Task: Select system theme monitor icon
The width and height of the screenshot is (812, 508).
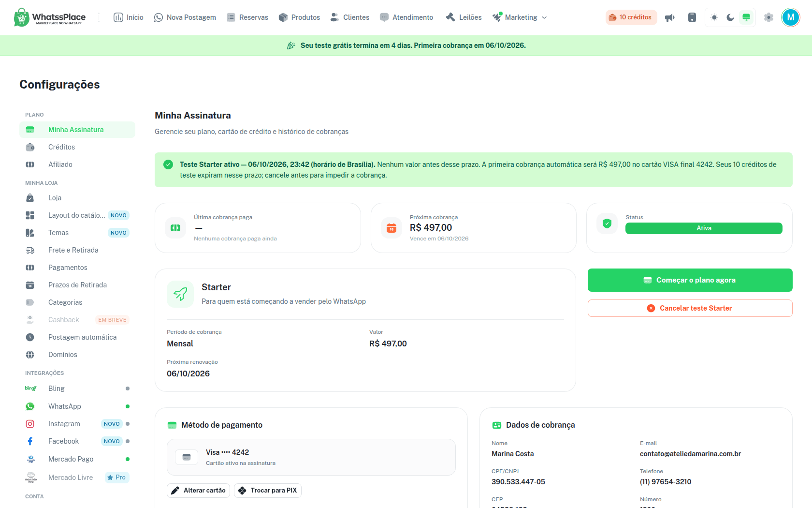Action: coord(746,17)
